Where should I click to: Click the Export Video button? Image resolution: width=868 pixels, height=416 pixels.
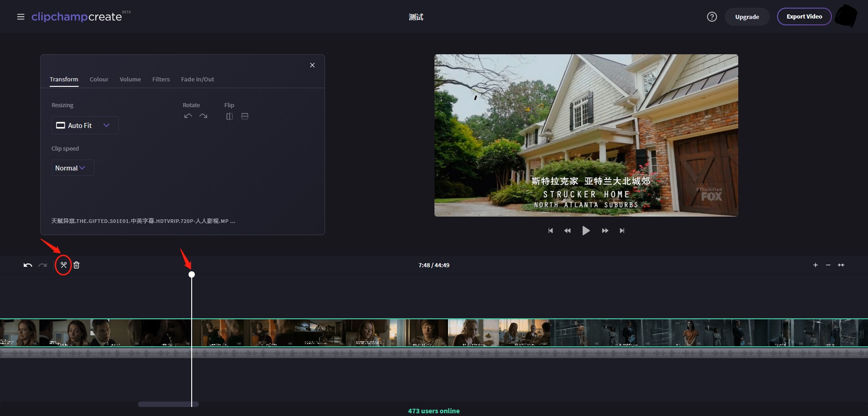[x=804, y=17]
